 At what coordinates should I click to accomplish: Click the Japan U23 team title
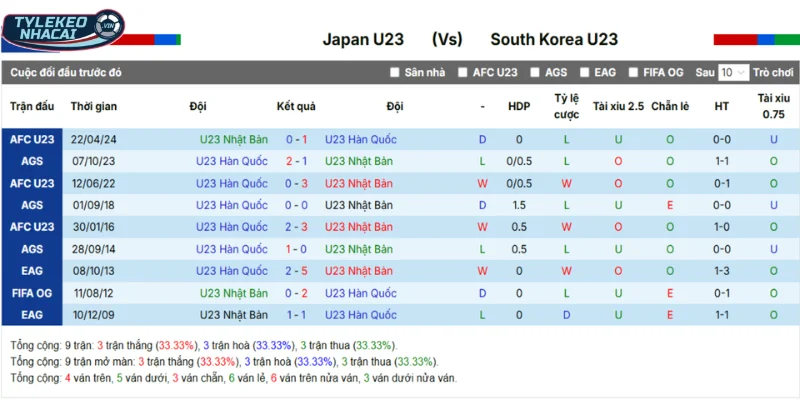pos(363,40)
